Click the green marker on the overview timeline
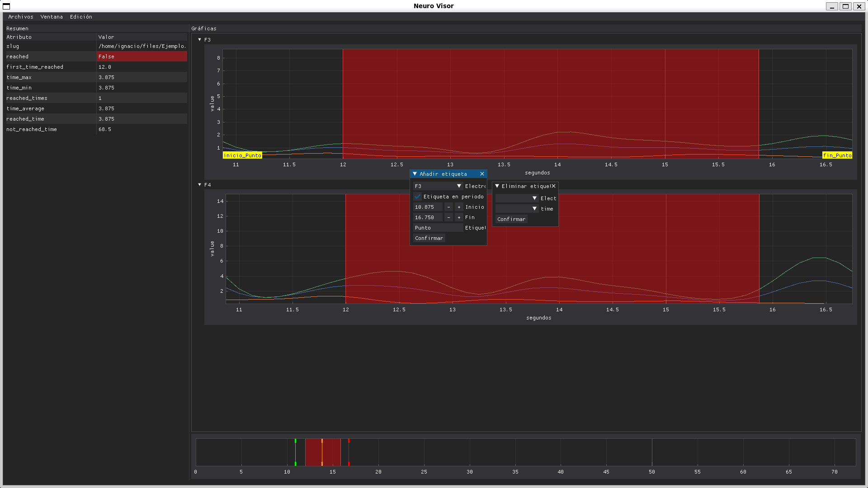Viewport: 868px width, 488px height. tap(295, 452)
